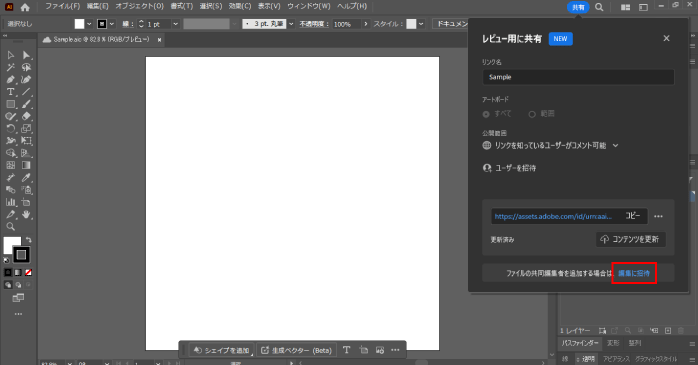Viewport: 698px width, 365px height.
Task: Select the Rotate tool
Action: tap(11, 129)
